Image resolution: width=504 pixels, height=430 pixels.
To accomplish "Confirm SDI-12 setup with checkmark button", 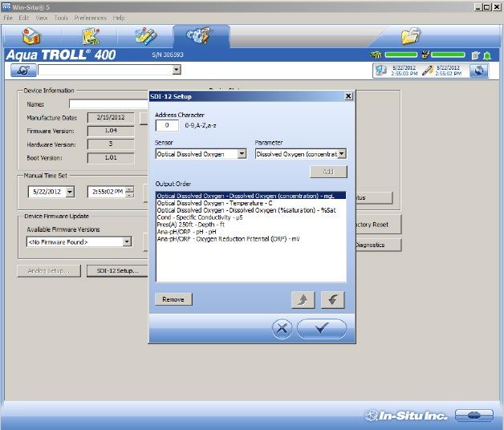I will [x=322, y=328].
